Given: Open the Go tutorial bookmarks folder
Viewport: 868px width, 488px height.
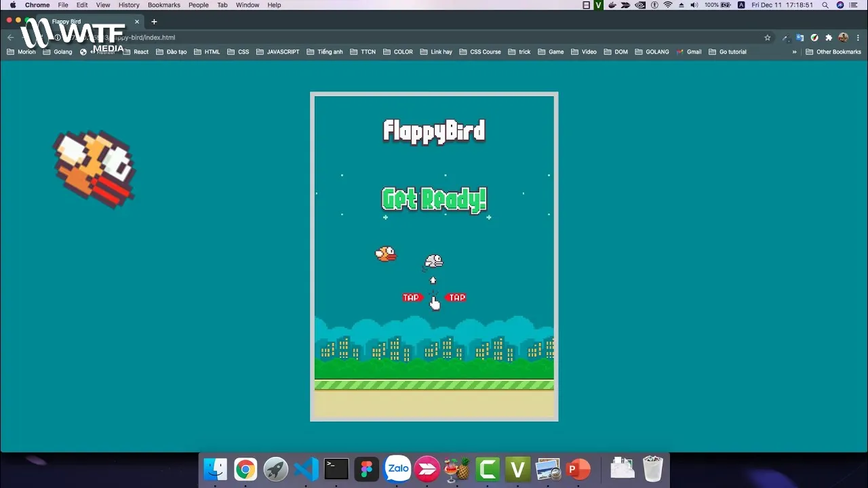Looking at the screenshot, I should point(727,52).
